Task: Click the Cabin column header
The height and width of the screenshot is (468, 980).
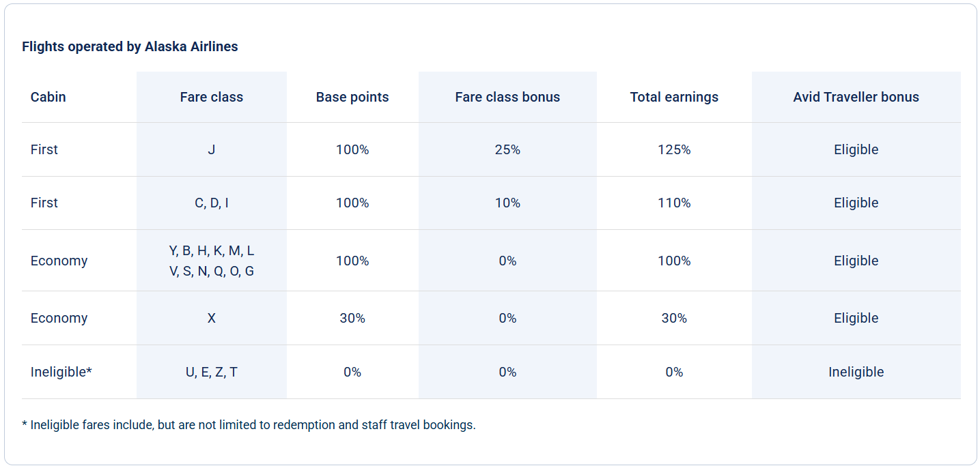Action: point(48,97)
